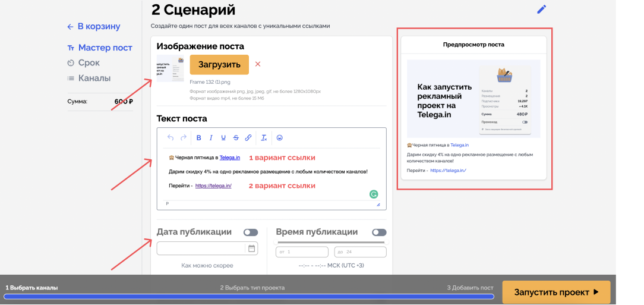Clear formatting with the Tx icon
The width and height of the screenshot is (644, 305).
[264, 138]
